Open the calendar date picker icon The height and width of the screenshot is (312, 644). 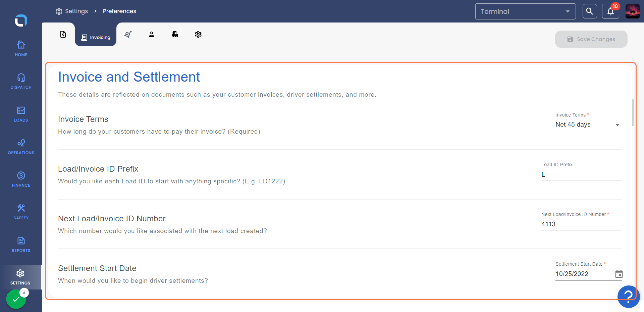(x=619, y=274)
